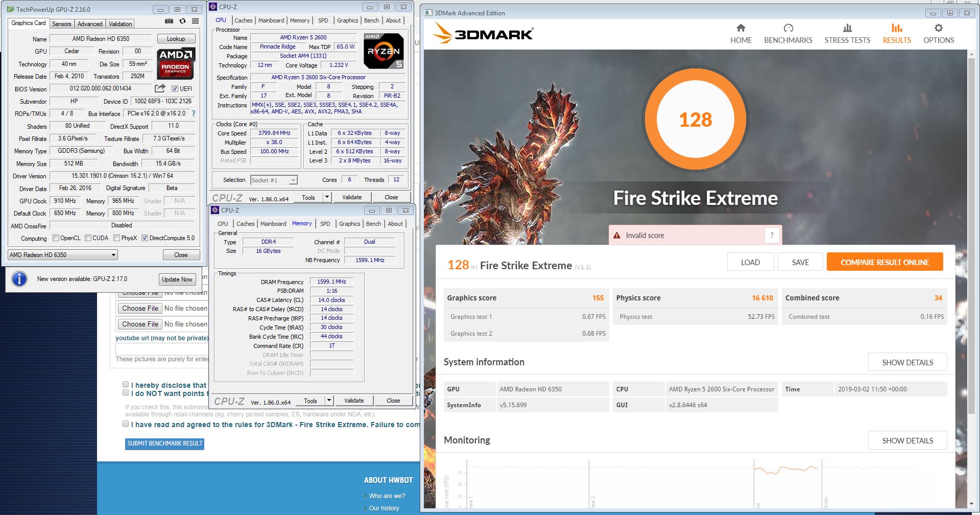Open 3DMark Results section
This screenshot has width=980, height=515.
pyautogui.click(x=897, y=34)
